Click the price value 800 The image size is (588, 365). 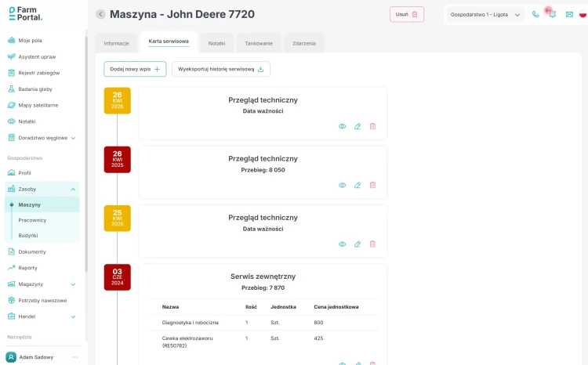tap(318, 322)
